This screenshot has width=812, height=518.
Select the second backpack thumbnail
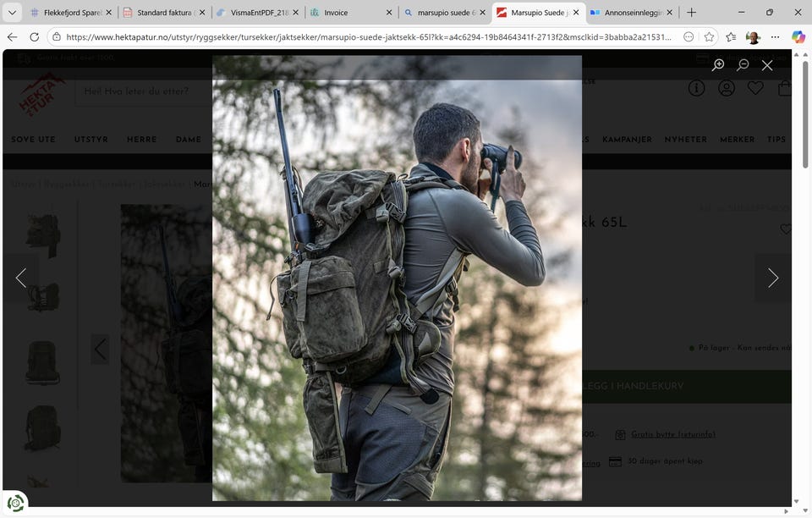(43, 297)
